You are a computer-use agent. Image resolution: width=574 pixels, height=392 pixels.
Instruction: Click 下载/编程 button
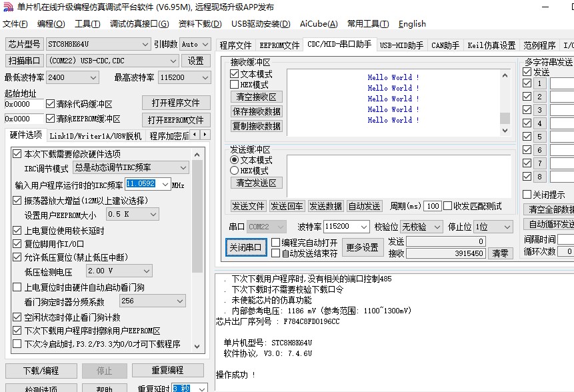point(41,371)
